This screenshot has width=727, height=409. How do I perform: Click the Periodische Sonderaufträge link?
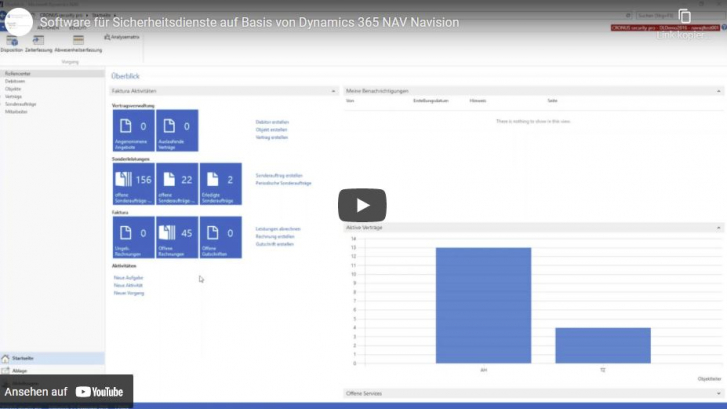tap(283, 183)
